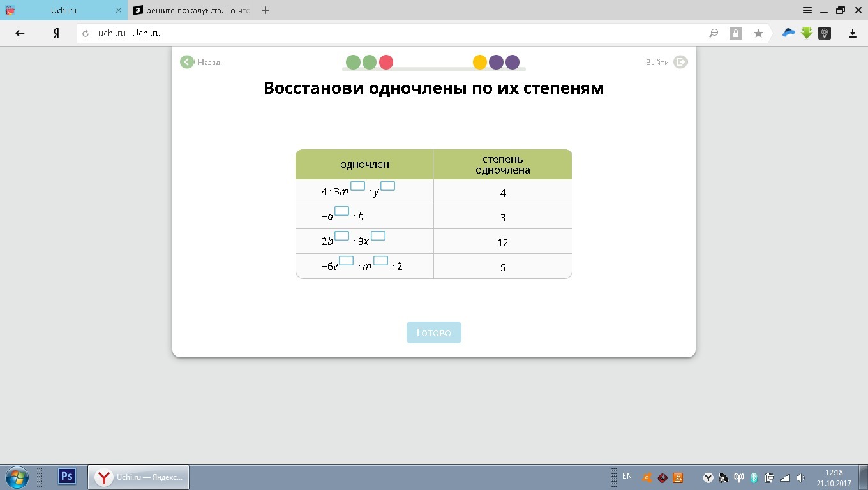Reload the page using the refresh icon
Viewport: 868px width, 490px height.
click(86, 33)
